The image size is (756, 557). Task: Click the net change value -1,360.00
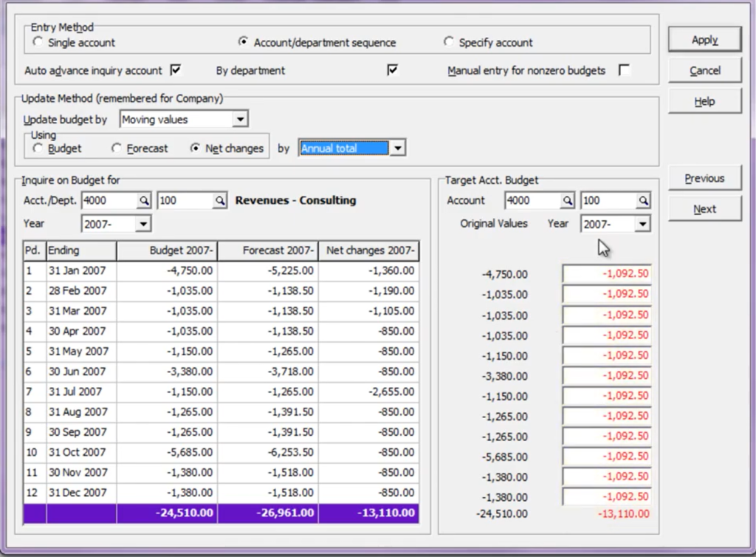pyautogui.click(x=391, y=271)
